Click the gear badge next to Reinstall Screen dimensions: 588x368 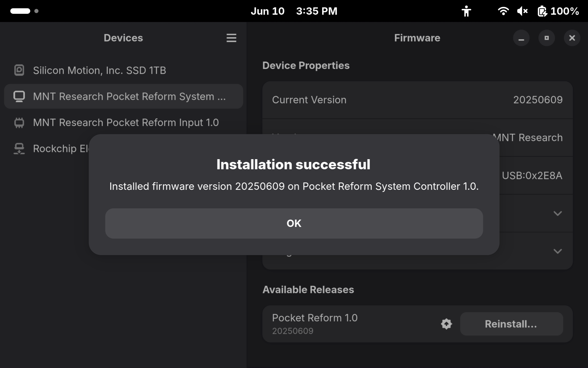click(446, 324)
